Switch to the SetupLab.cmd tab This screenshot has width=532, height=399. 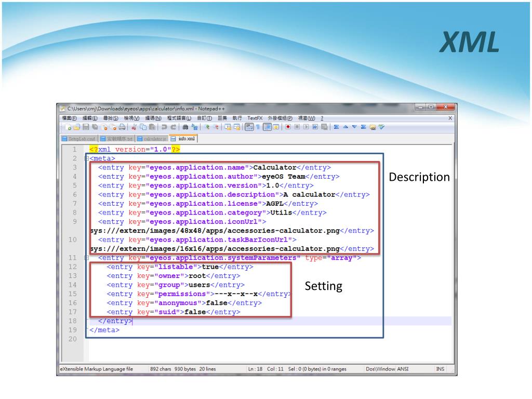(x=79, y=139)
